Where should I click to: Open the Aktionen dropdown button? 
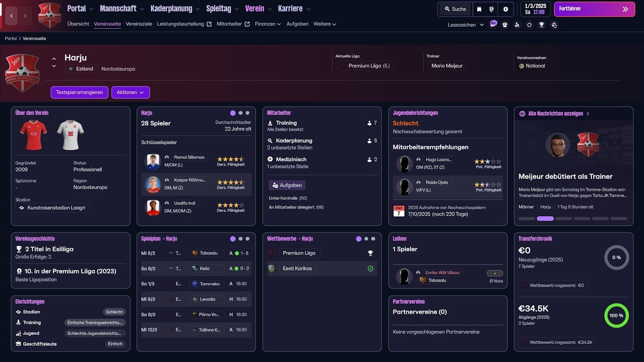[x=130, y=93]
